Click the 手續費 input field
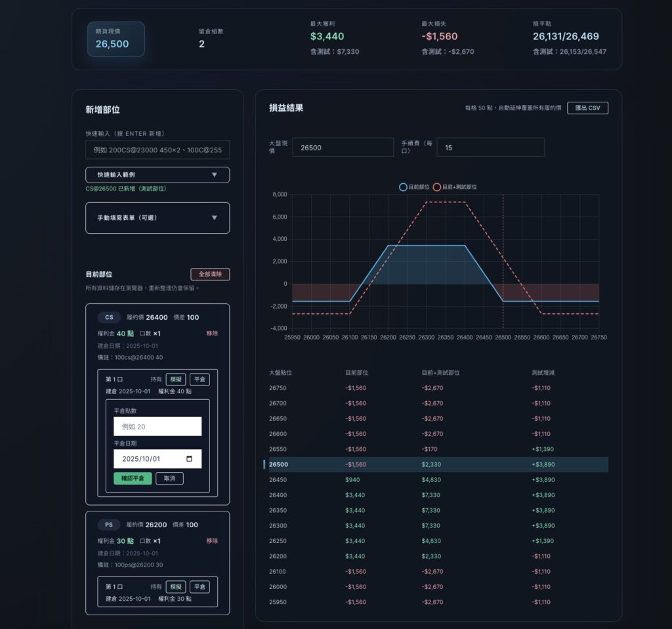 pos(490,148)
